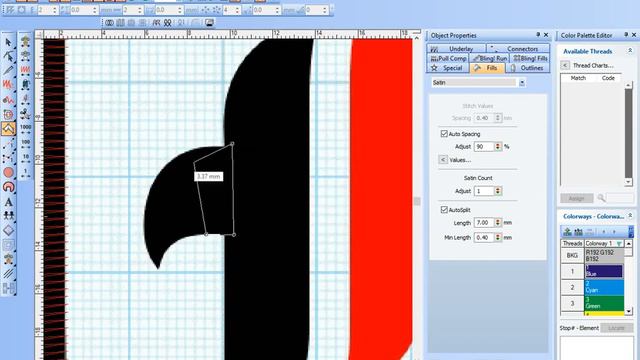Viewport: 640px width, 360px height.
Task: Click the add colorway icon in the Colorways toolbar
Action: tap(567, 232)
